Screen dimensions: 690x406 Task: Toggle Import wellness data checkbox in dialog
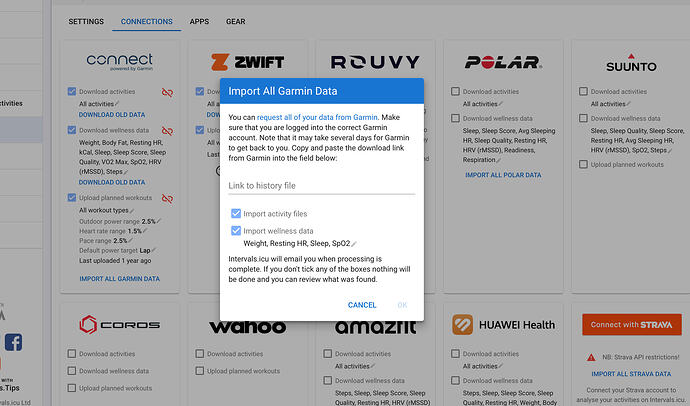(x=236, y=231)
